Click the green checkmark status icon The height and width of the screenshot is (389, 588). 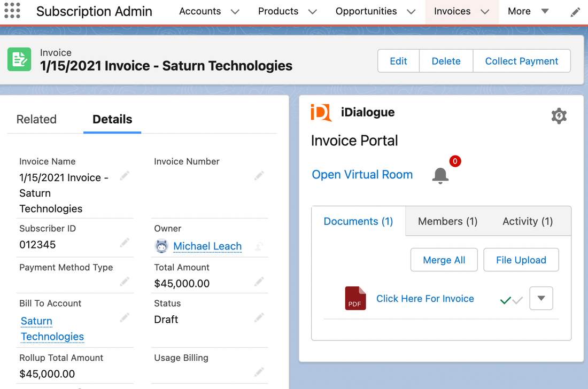[x=506, y=300]
